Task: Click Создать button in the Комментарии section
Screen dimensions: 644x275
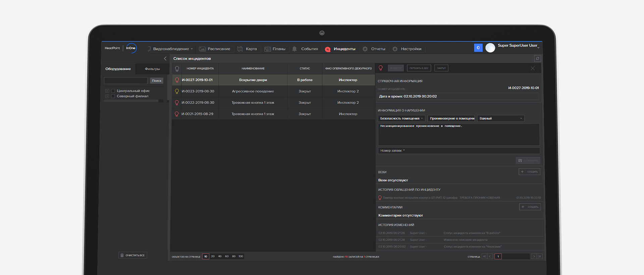Action: coord(530,207)
